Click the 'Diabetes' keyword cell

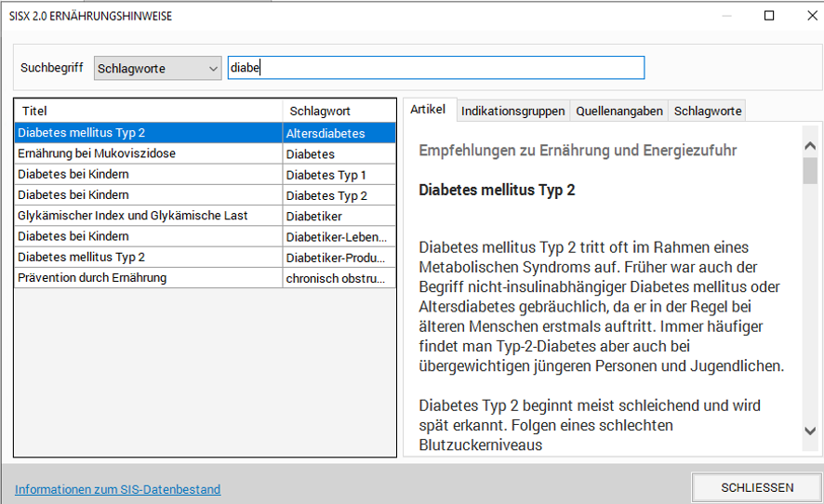pos(339,154)
